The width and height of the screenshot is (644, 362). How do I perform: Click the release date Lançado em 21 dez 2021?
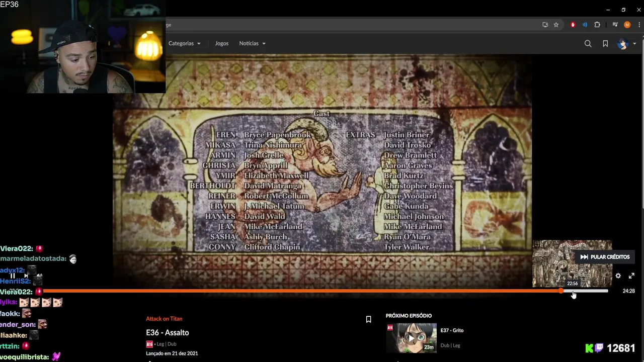point(172,353)
